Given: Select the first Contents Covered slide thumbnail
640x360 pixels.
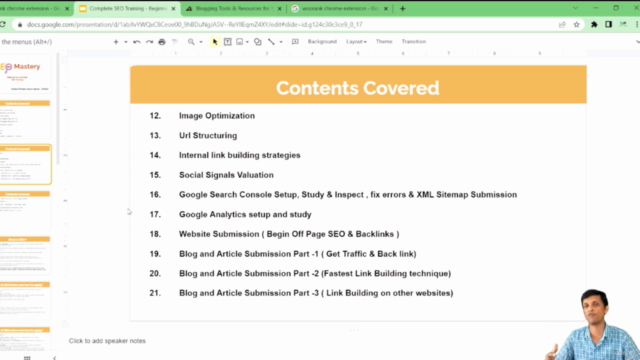Looking at the screenshot, I should tap(25, 120).
